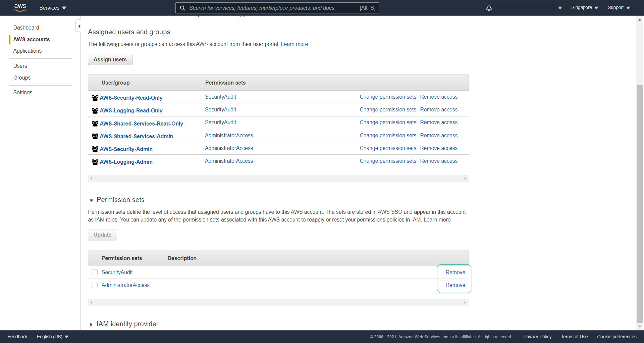Image resolution: width=644 pixels, height=343 pixels.
Task: Select AWS accounts in sidebar
Action: 32,39
